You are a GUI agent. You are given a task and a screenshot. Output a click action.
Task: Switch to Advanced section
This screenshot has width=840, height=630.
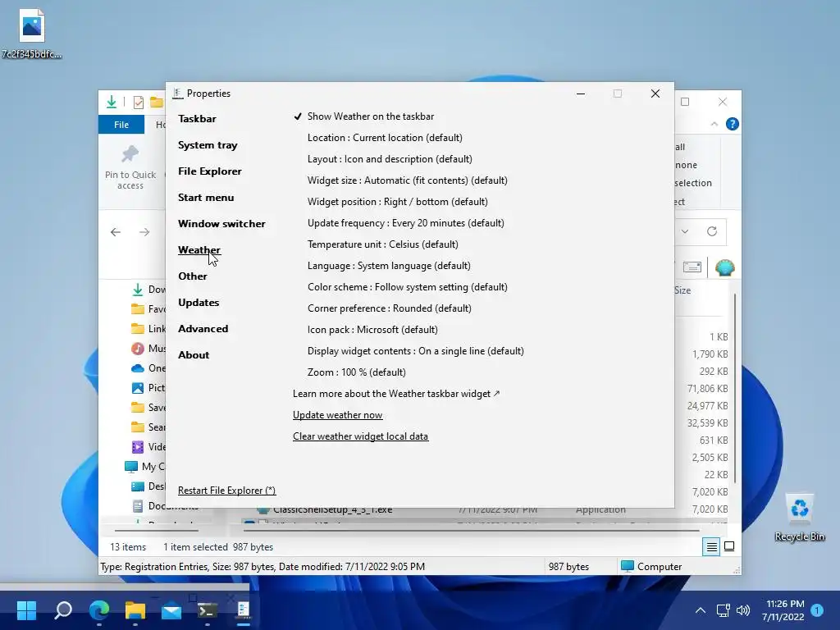click(203, 329)
